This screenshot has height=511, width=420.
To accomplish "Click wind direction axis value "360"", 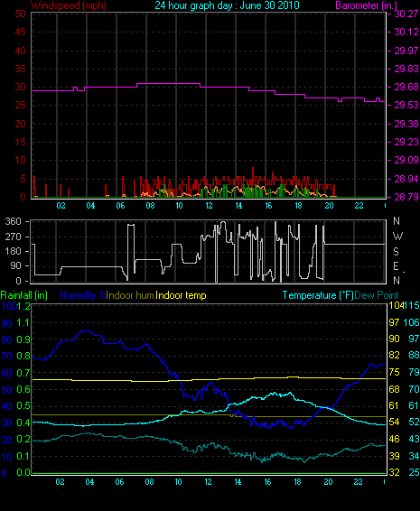I will pos(13,221).
